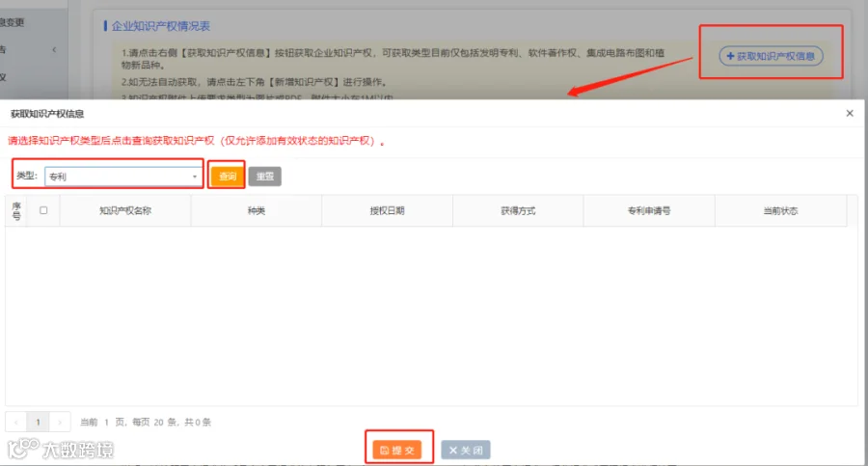Image resolution: width=868 pixels, height=466 pixels.
Task: Close the 获取知识产权信息 dialog with X
Action: coord(850,113)
